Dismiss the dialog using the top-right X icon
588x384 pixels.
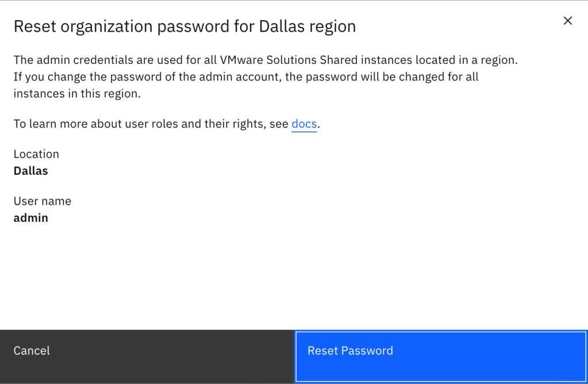click(568, 21)
